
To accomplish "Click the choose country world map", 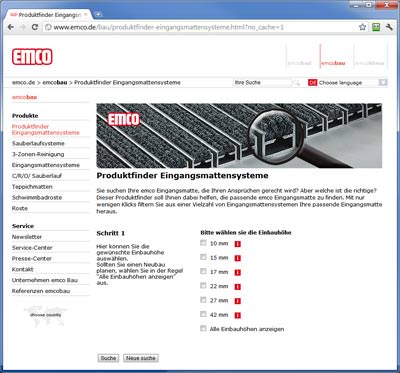I will coord(45,315).
